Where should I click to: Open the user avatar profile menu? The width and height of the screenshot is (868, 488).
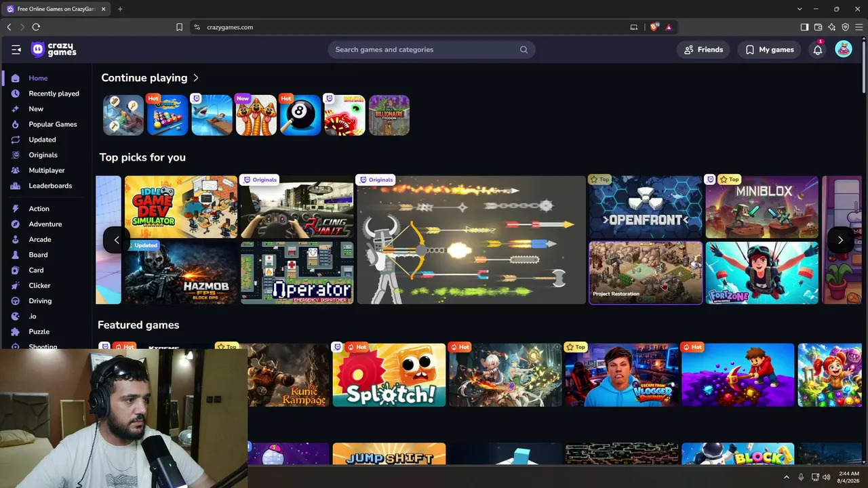[x=844, y=49]
